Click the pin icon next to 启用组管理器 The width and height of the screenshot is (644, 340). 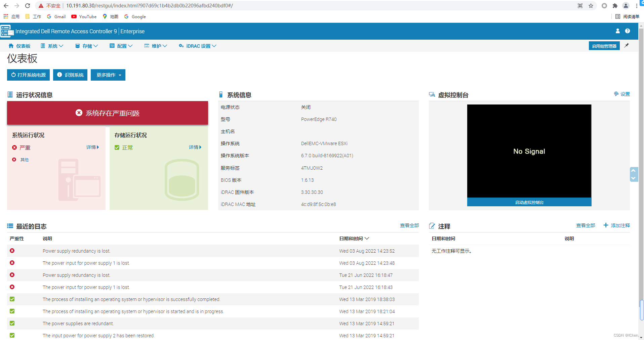tap(627, 46)
